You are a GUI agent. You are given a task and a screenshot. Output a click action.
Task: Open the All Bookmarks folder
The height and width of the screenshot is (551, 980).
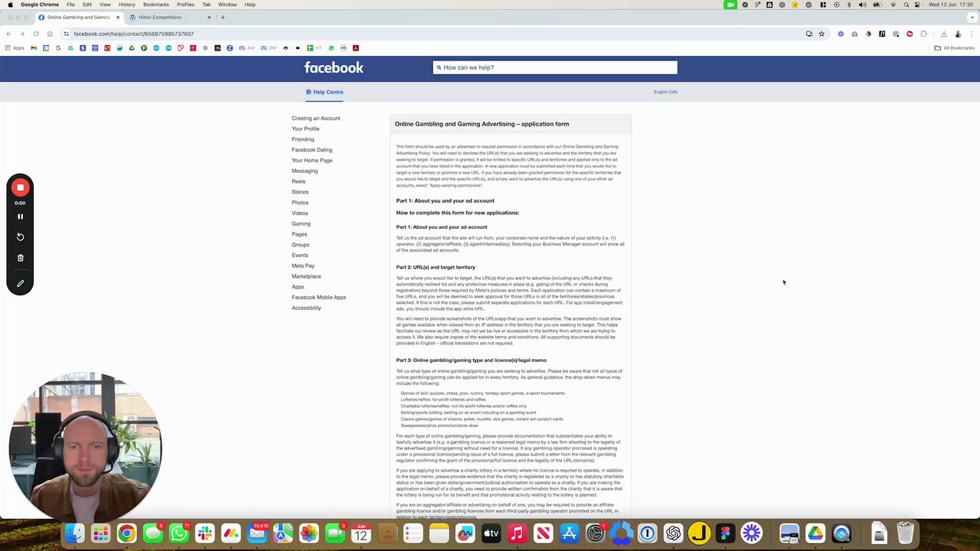954,48
